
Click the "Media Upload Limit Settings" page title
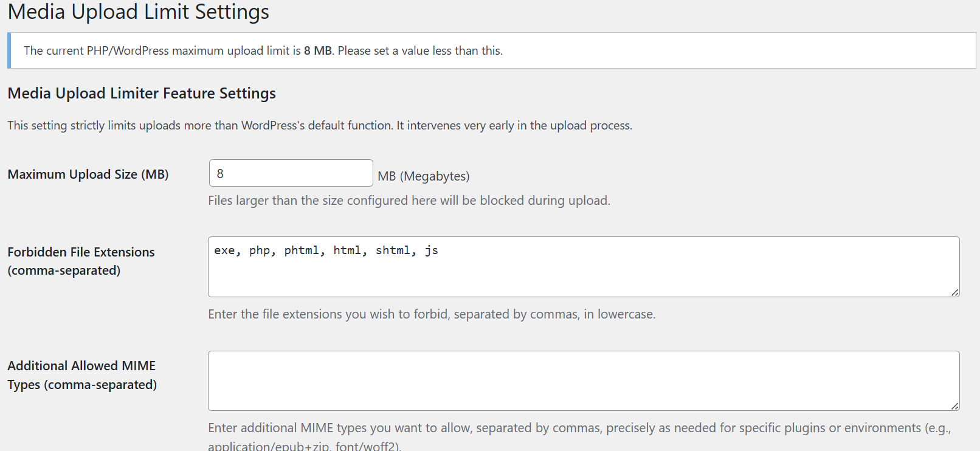point(138,12)
